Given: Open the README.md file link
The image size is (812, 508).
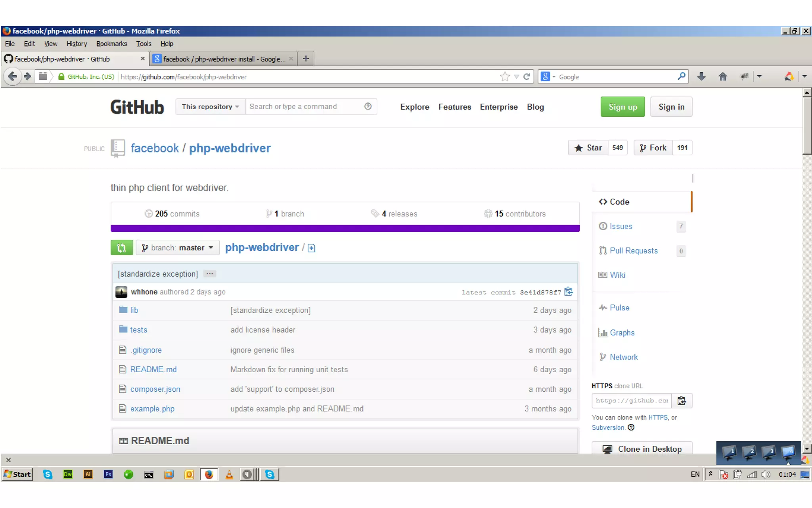Looking at the screenshot, I should (x=153, y=369).
